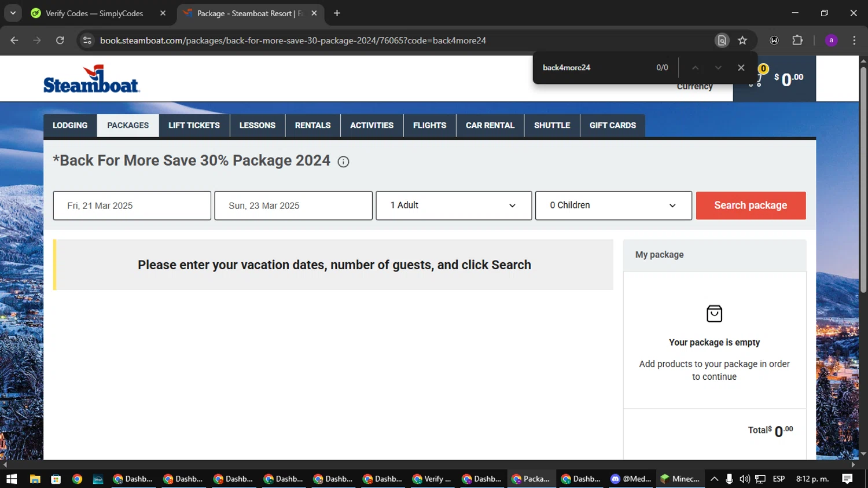Close the Verify Codes — SimplyCodes tab
Viewport: 868px width, 488px height.
163,13
